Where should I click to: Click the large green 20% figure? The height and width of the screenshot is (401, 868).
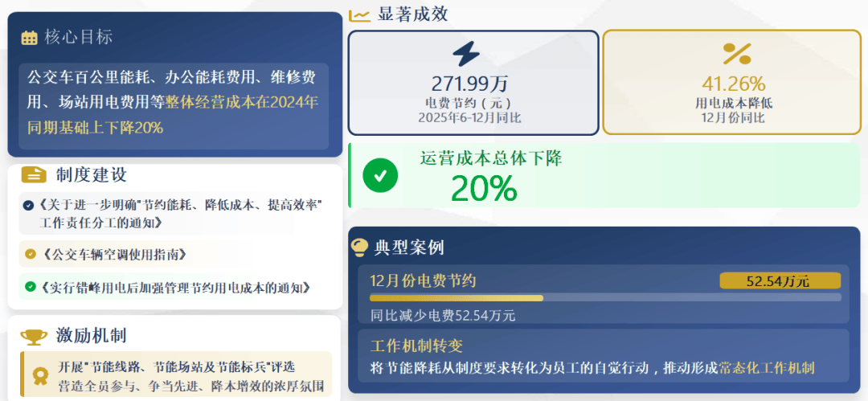[483, 188]
